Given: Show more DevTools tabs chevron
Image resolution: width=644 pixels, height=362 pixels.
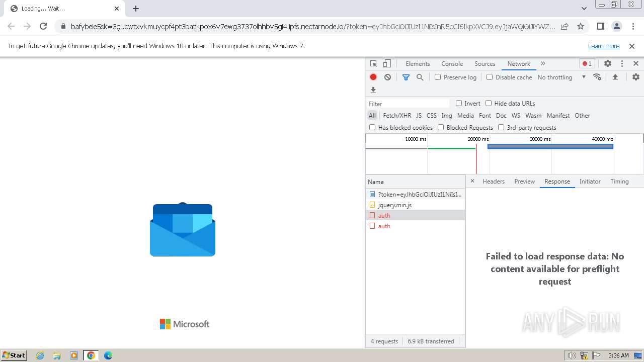Looking at the screenshot, I should click(x=543, y=63).
